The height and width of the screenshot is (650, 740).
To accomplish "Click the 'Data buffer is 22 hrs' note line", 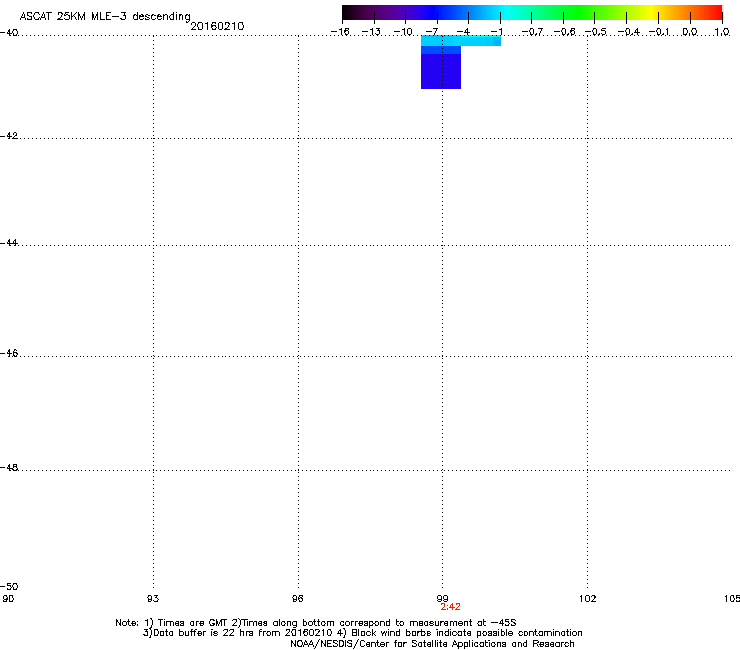I will point(362,633).
